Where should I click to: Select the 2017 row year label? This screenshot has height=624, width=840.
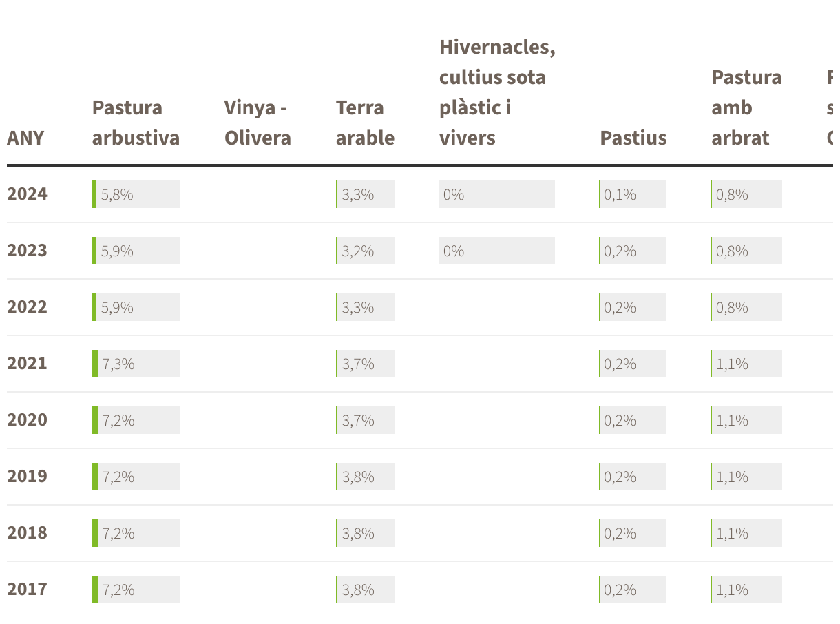point(28,590)
